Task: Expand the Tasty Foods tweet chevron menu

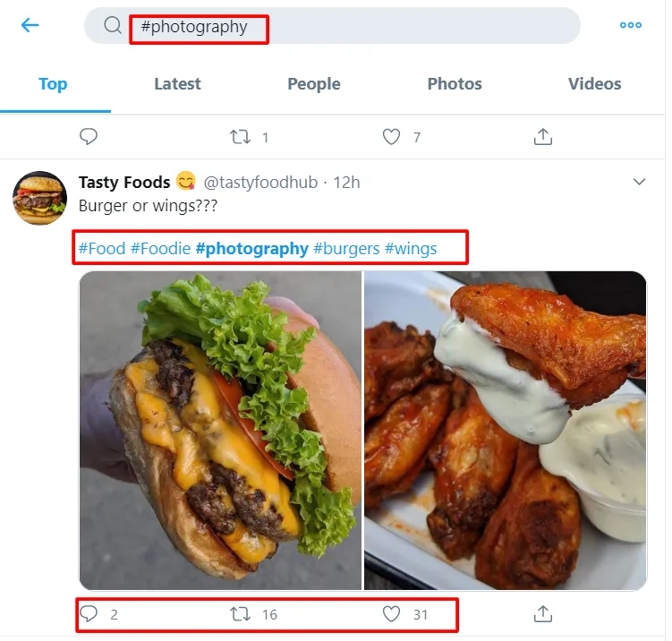Action: [639, 182]
